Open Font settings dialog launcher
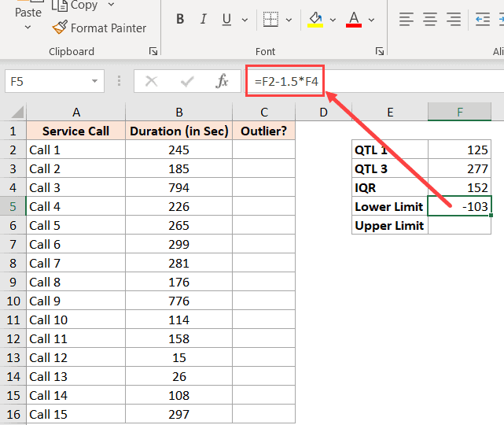Image resolution: width=504 pixels, height=425 pixels. pyautogui.click(x=380, y=51)
